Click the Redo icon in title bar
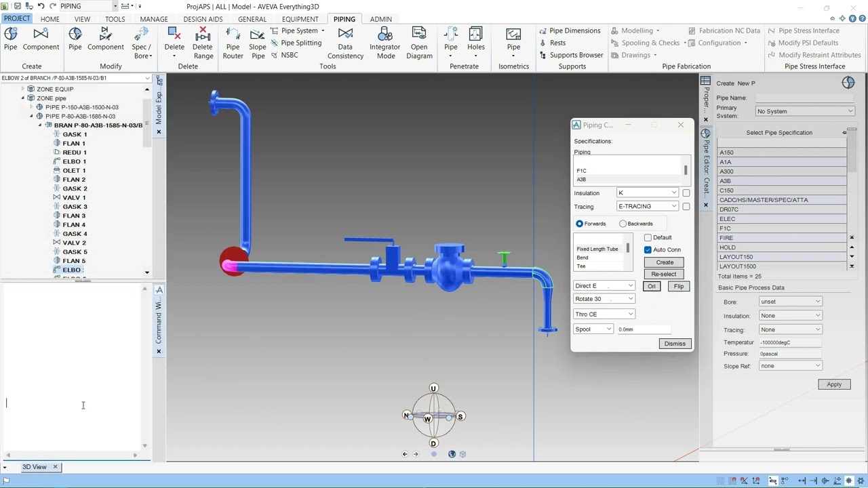This screenshot has width=868, height=488. [x=52, y=6]
